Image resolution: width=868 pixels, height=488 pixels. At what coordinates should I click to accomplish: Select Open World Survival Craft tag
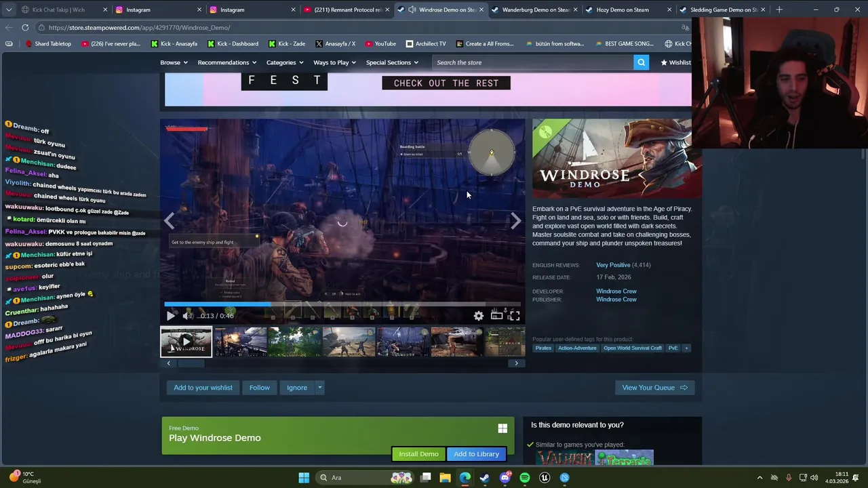pos(633,348)
